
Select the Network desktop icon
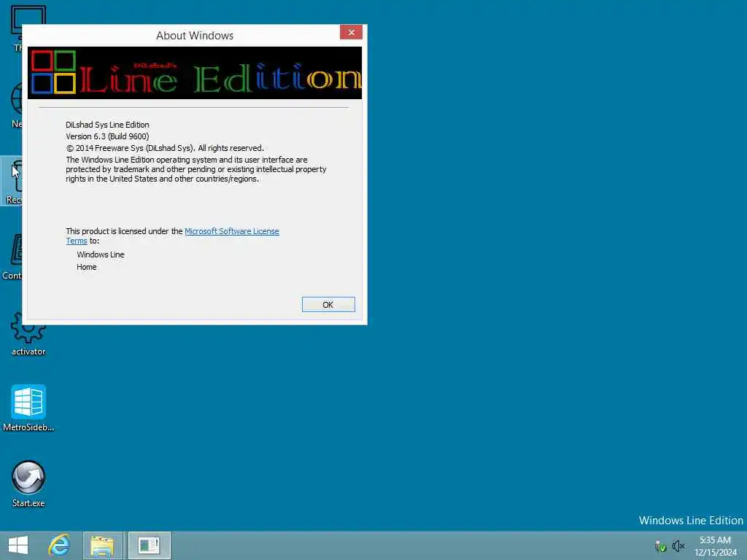(15, 105)
